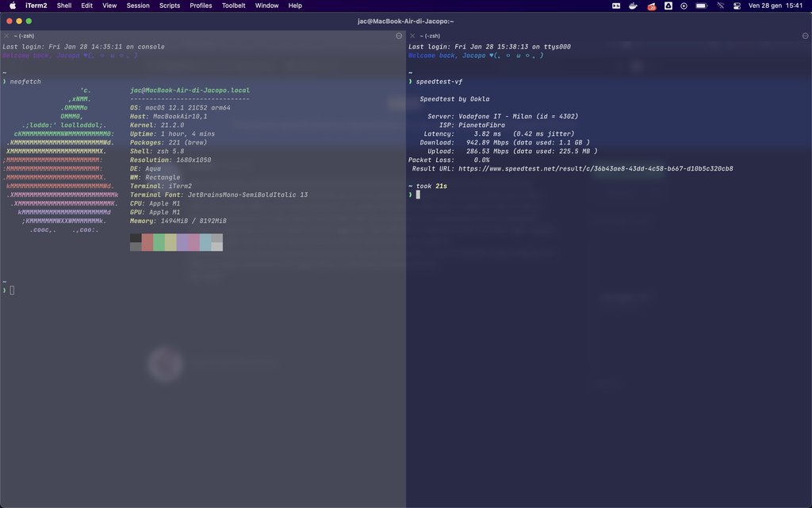This screenshot has width=812, height=508.
Task: Place cursor at the left pane's empty prompt
Action: pyautogui.click(x=12, y=291)
